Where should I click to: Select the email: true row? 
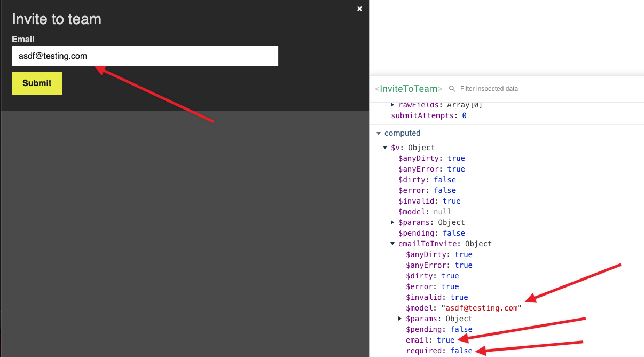point(430,340)
